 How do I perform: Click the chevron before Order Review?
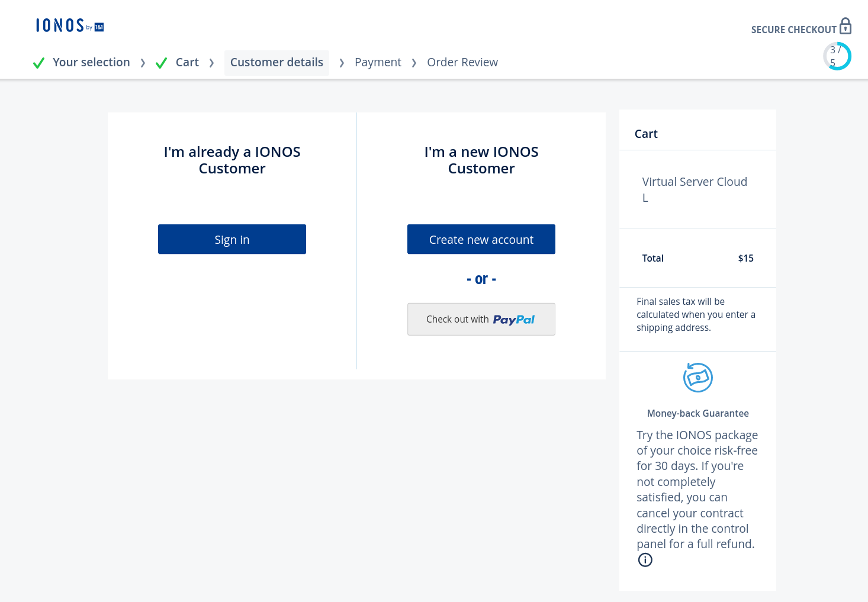414,63
